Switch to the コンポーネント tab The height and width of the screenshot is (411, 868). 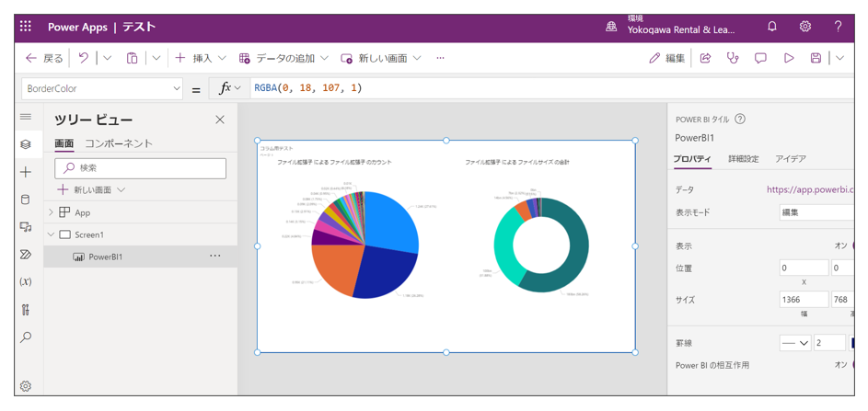click(x=119, y=143)
